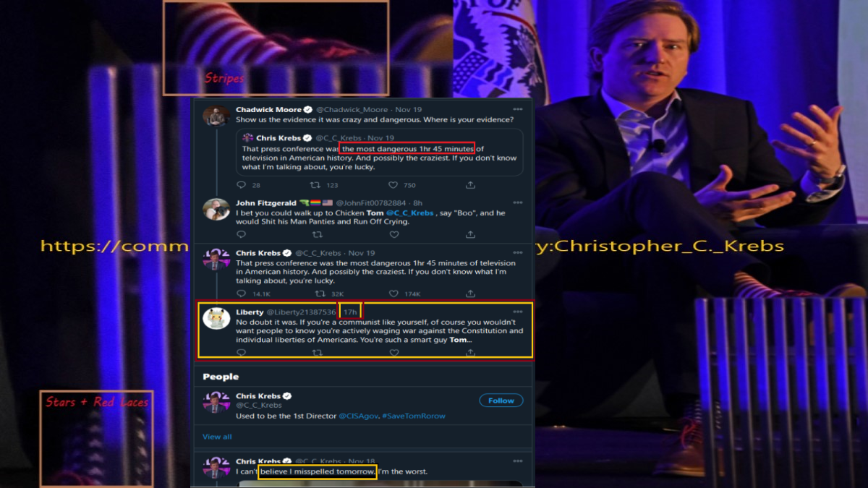Image resolution: width=868 pixels, height=488 pixels.
Task: Like the tweet from Liberty
Action: tap(393, 353)
